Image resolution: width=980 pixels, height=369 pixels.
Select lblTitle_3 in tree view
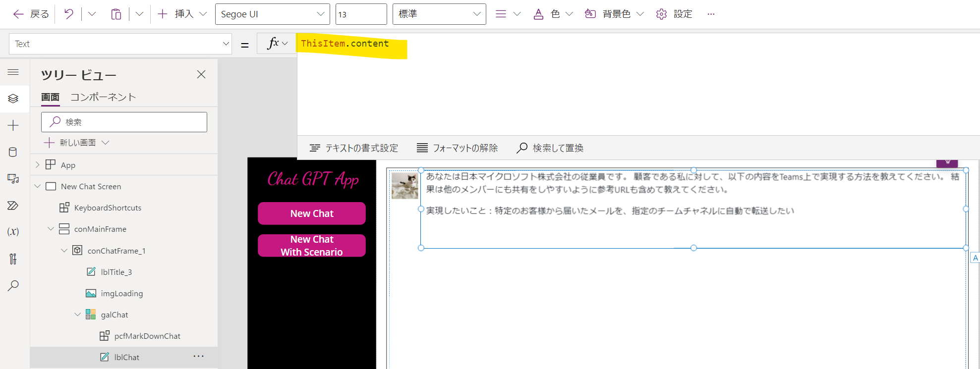click(x=116, y=272)
